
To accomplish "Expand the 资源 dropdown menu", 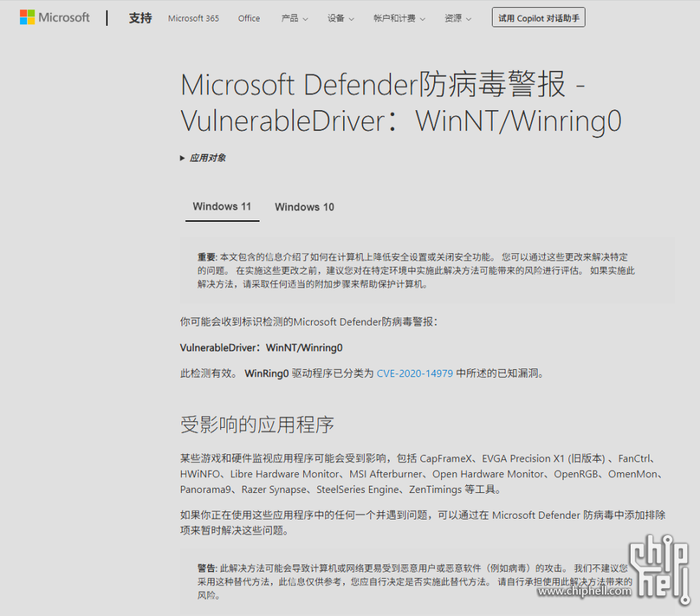I will click(x=458, y=19).
